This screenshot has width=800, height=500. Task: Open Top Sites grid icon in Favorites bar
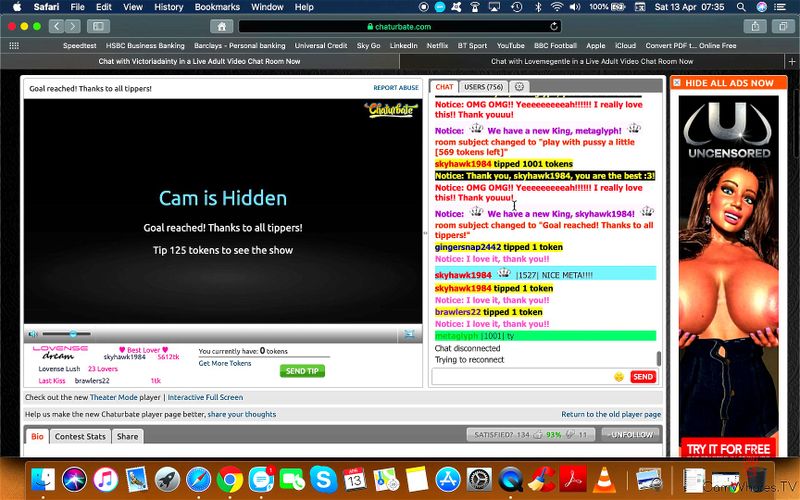tap(14, 45)
